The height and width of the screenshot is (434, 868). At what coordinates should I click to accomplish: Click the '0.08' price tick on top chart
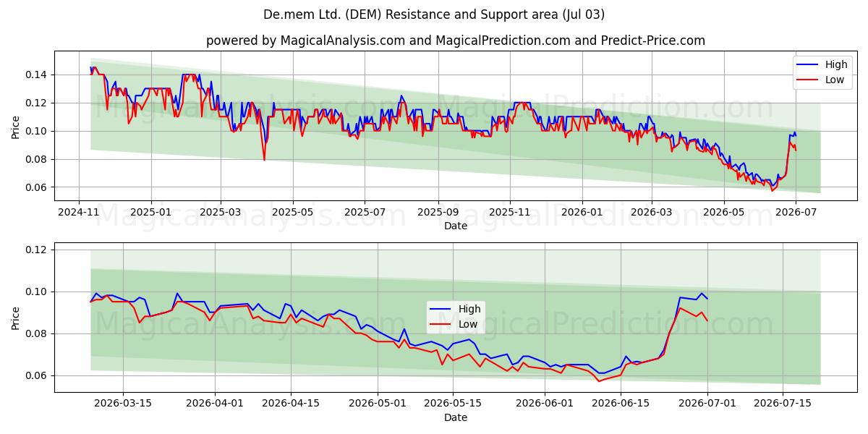click(x=38, y=159)
